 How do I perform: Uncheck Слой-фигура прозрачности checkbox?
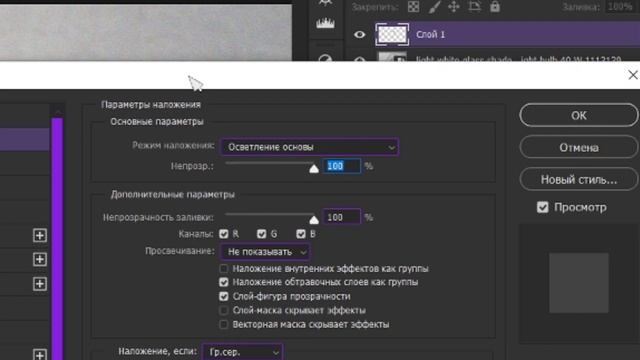click(224, 296)
